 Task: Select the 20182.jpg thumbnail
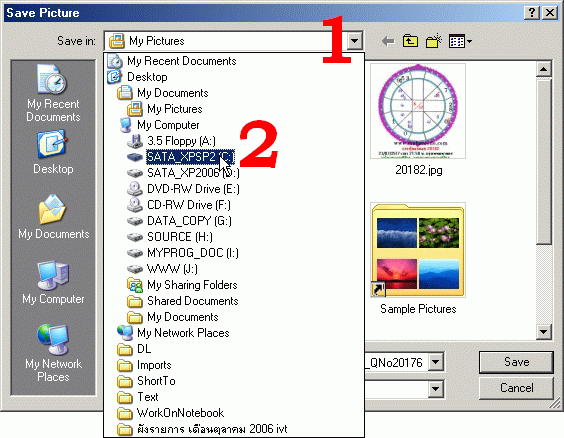pyautogui.click(x=418, y=119)
